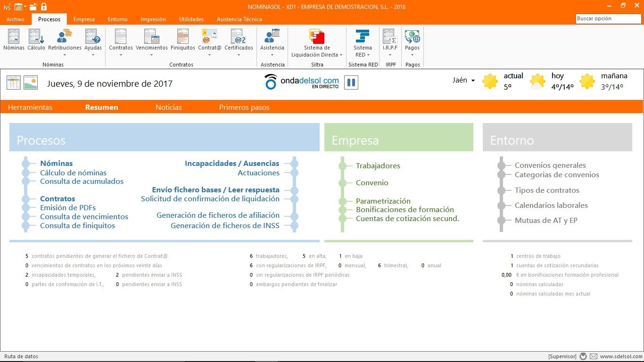Switch to the table layout view icon
This screenshot has height=362, width=644.
(14, 82)
